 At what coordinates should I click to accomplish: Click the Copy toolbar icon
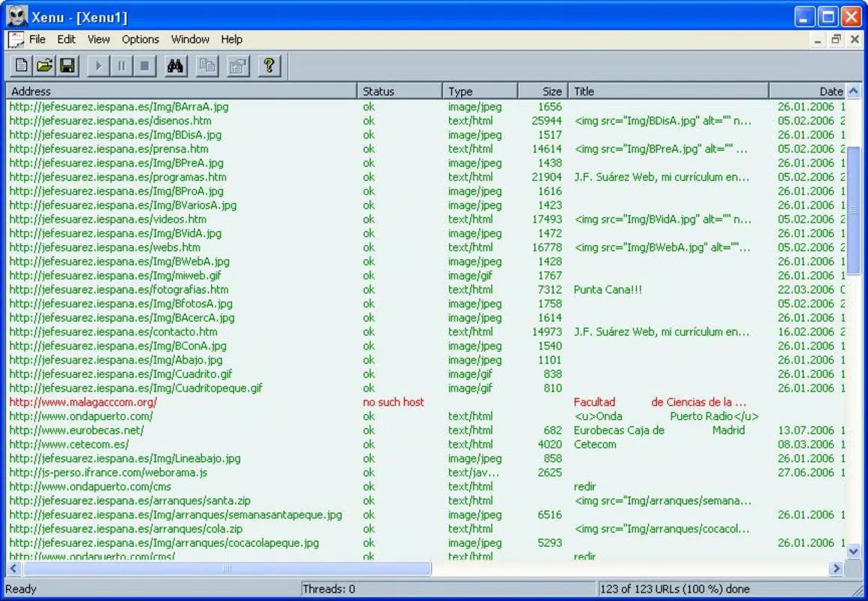[207, 66]
